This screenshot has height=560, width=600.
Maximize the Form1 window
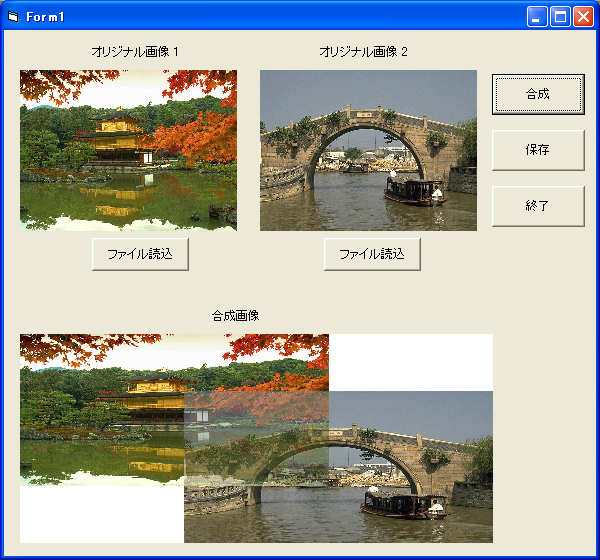[560, 17]
